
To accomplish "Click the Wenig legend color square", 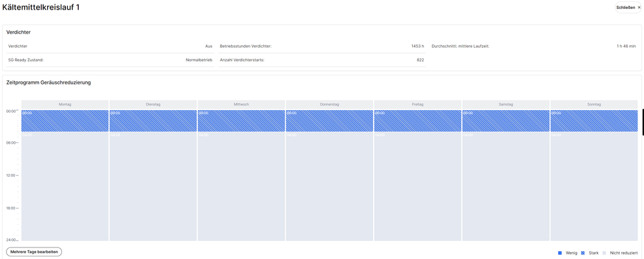I will (559, 253).
